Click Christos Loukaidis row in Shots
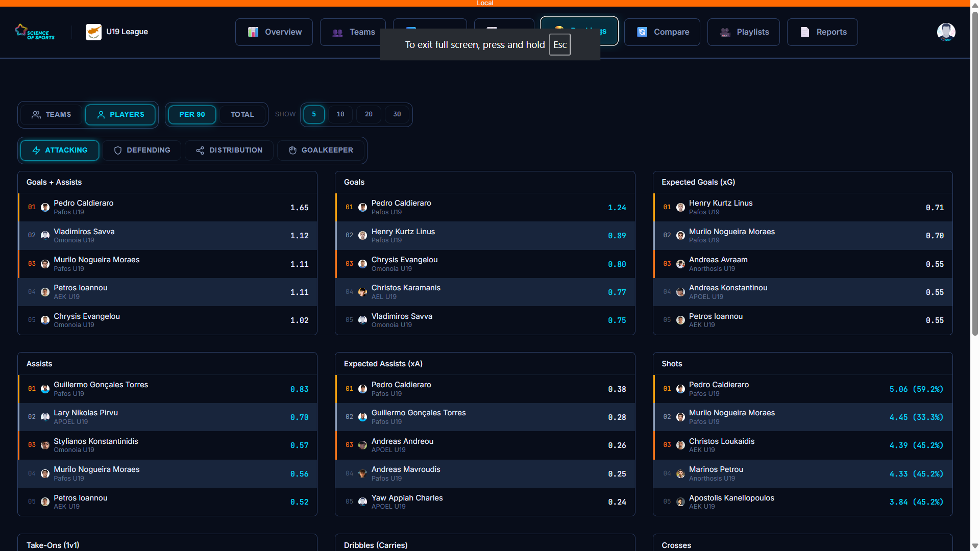Screen dimensions: 980x551 click(802, 445)
